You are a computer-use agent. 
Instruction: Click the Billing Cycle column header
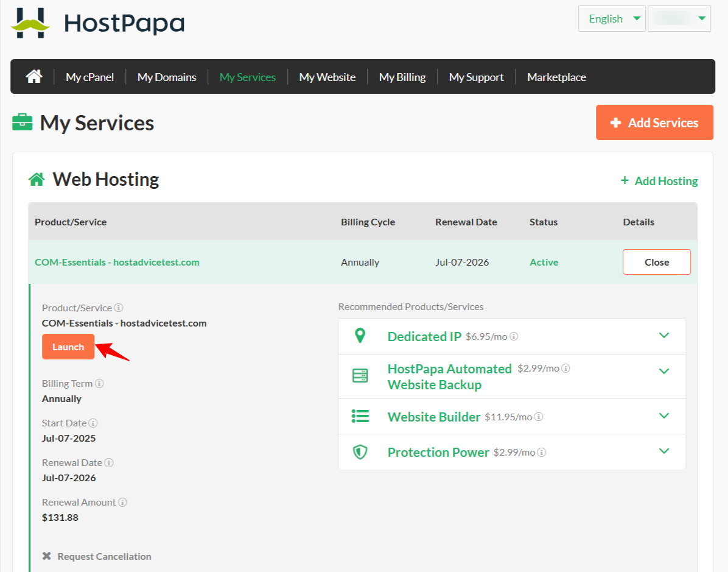click(368, 222)
